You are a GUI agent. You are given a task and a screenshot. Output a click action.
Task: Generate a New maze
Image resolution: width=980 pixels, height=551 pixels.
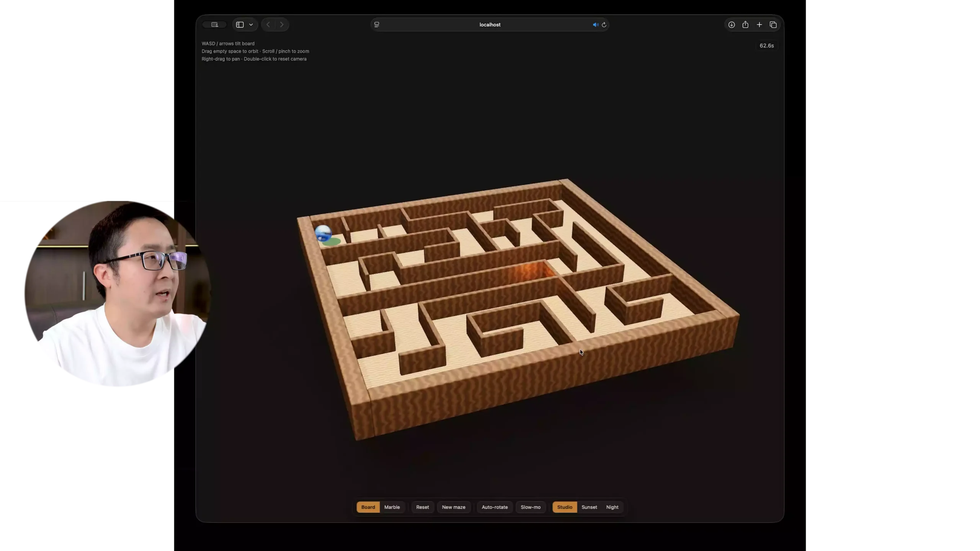[x=454, y=507]
